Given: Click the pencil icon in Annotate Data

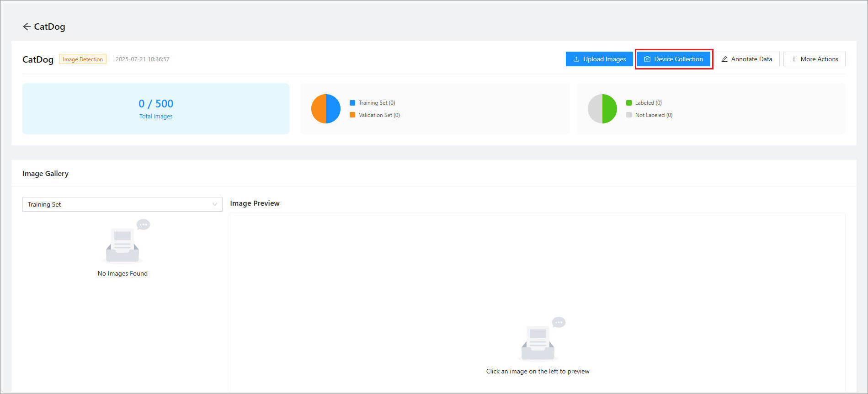Looking at the screenshot, I should [x=724, y=59].
